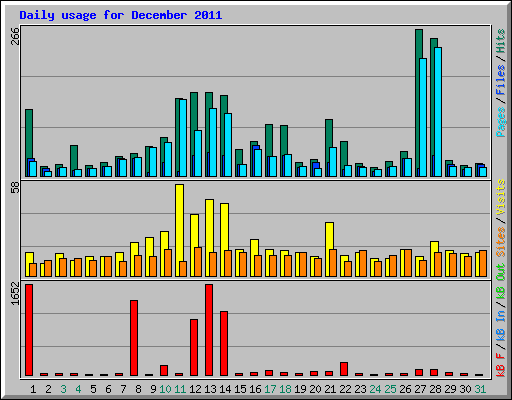
Task: Click the x-axis day label '8'
Action: 138,389
